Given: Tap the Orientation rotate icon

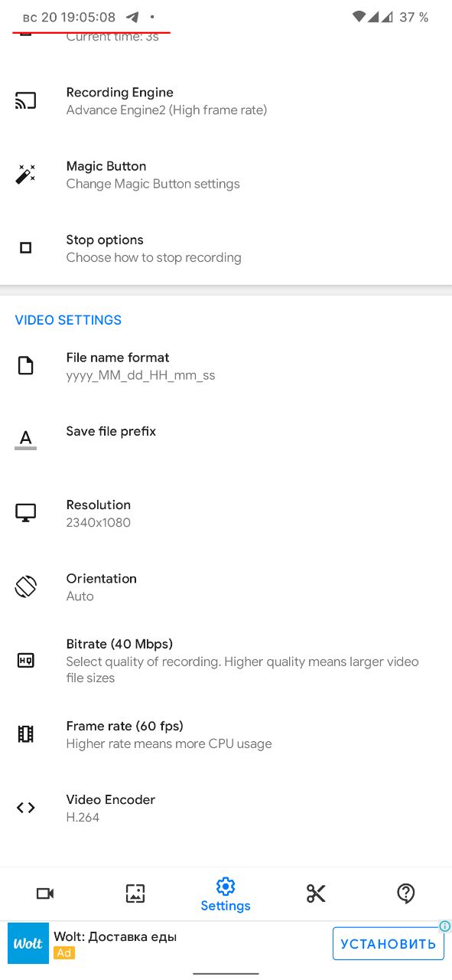Looking at the screenshot, I should (x=25, y=586).
